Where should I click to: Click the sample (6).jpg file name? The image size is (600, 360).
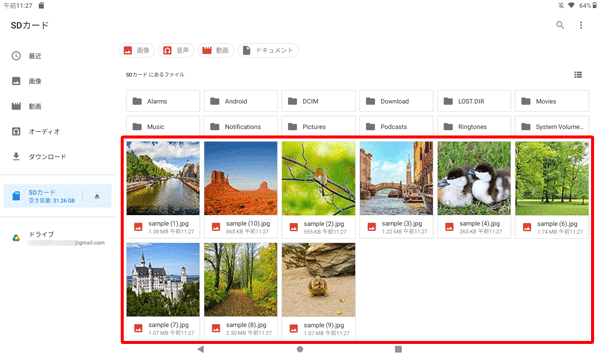coord(557,223)
